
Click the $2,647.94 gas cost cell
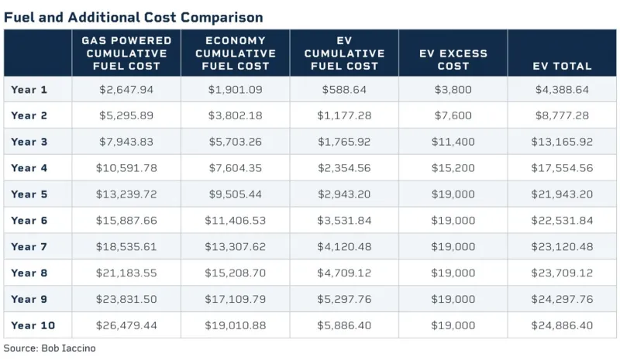(x=126, y=90)
